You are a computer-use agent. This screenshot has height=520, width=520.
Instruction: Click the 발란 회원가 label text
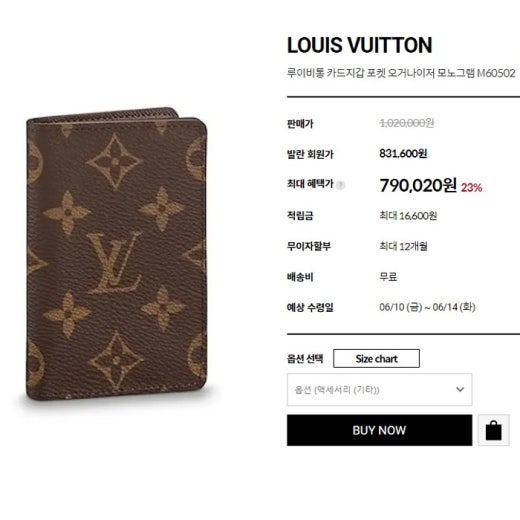(310, 154)
